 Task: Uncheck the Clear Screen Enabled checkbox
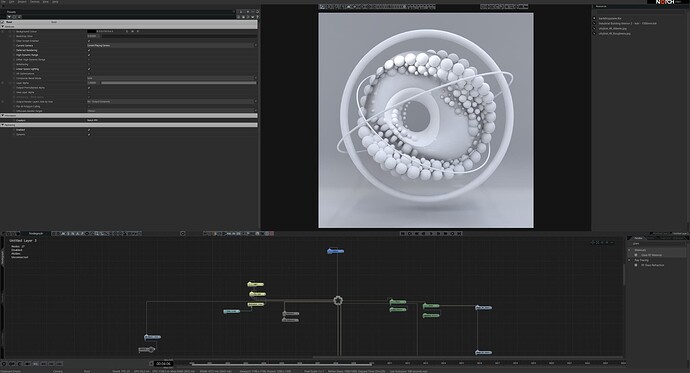tap(89, 41)
